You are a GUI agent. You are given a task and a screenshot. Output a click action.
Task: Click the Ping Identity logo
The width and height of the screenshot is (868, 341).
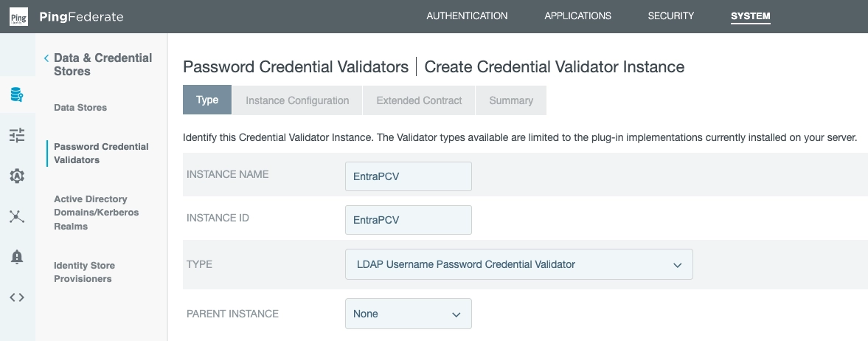tap(18, 16)
